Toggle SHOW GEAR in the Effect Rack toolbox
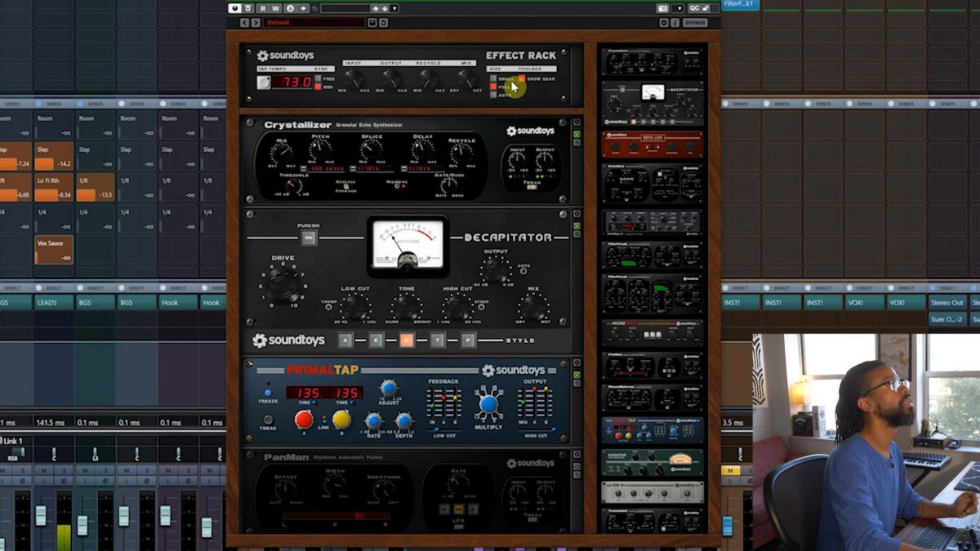980x551 pixels. (521, 78)
